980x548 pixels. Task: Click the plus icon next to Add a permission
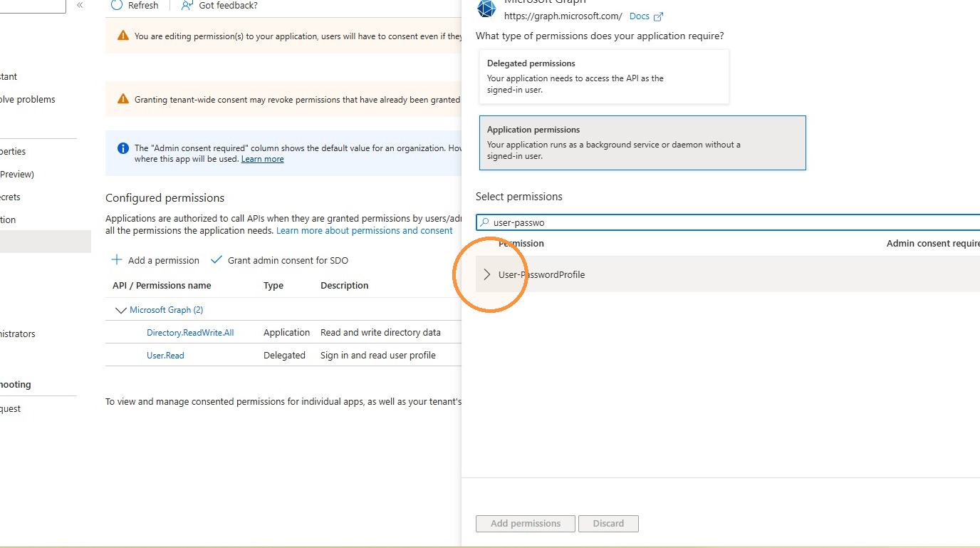[x=118, y=260]
